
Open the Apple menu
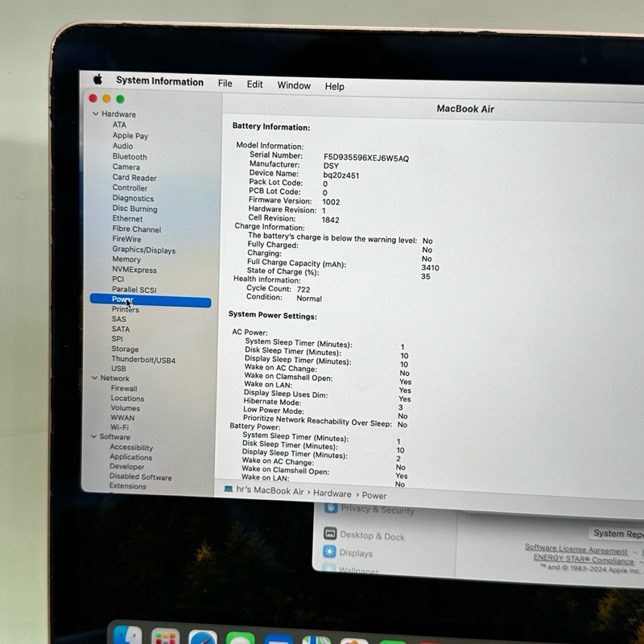click(97, 79)
